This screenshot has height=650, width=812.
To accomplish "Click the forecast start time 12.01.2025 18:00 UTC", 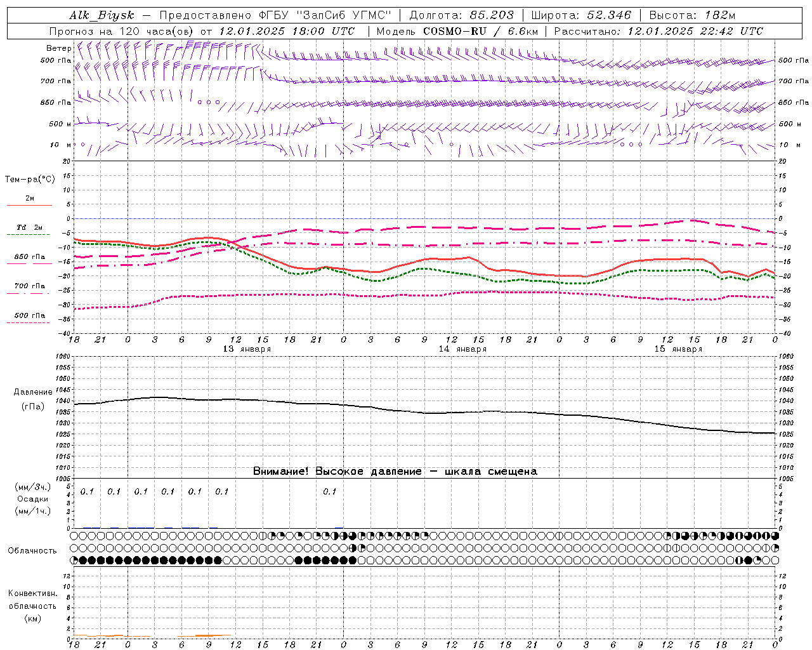I will coord(287,31).
